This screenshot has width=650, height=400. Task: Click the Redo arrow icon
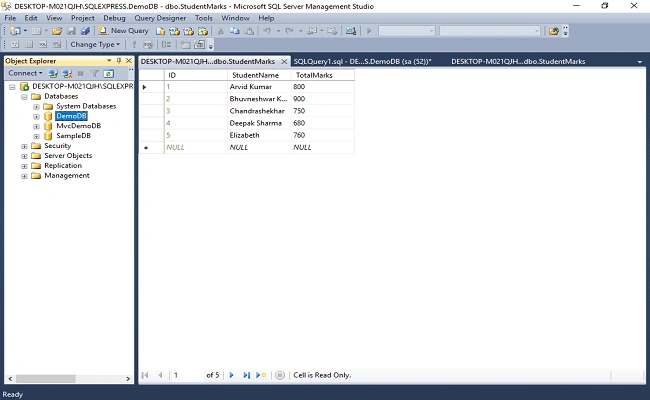point(289,31)
